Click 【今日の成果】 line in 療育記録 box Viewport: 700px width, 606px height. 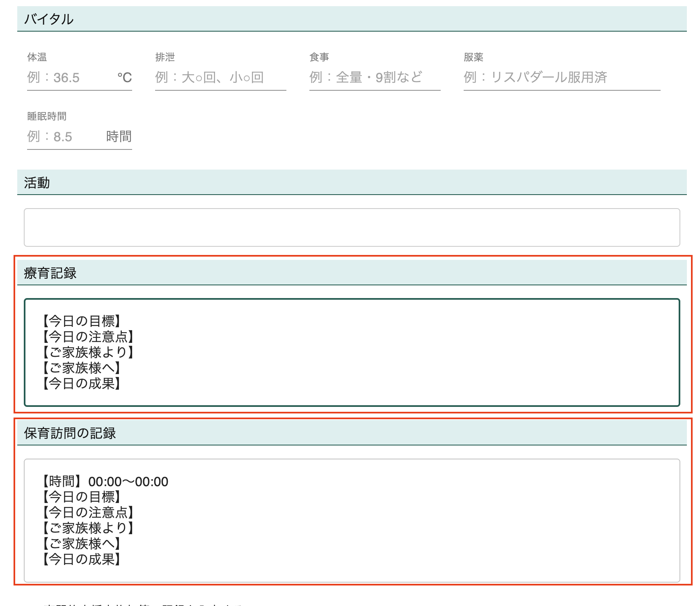click(82, 383)
